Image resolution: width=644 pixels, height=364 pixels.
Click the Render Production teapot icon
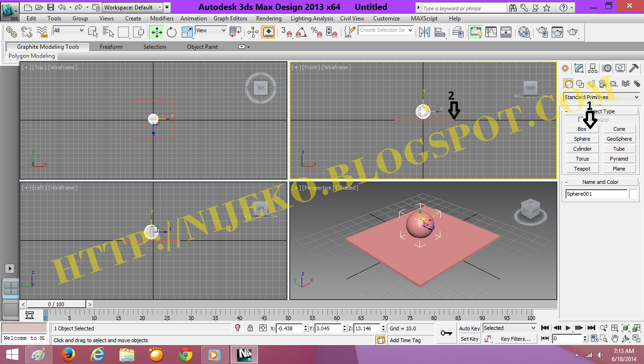(572, 32)
